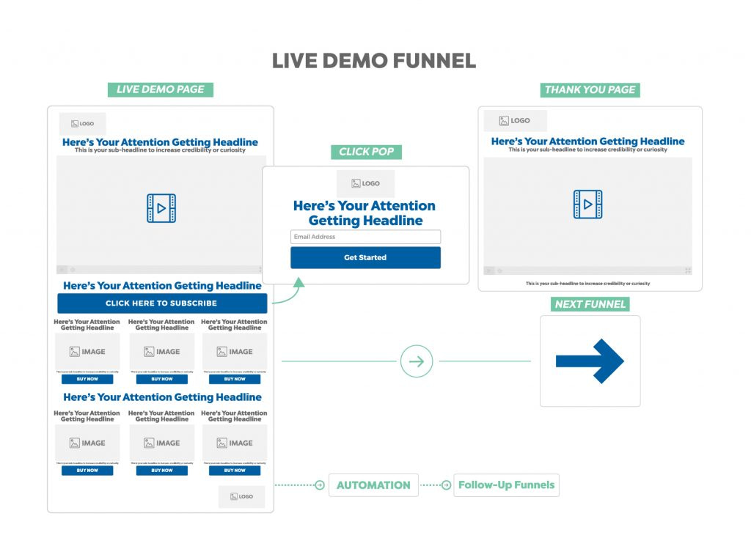This screenshot has width=751, height=560.
Task: Select the lower-row middle IMAGE placeholder
Action: pyautogui.click(x=162, y=443)
